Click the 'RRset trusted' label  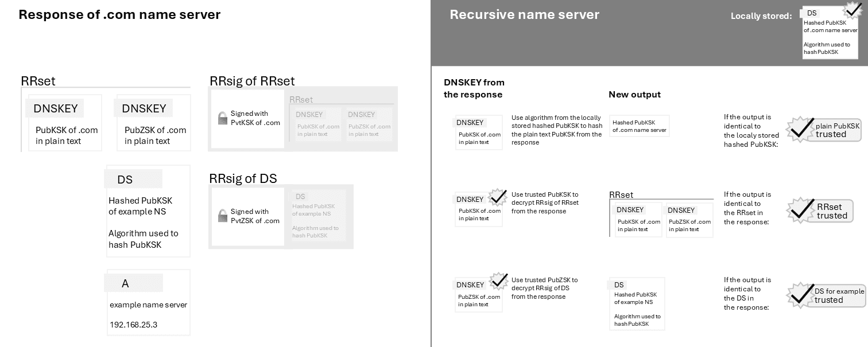(832, 211)
